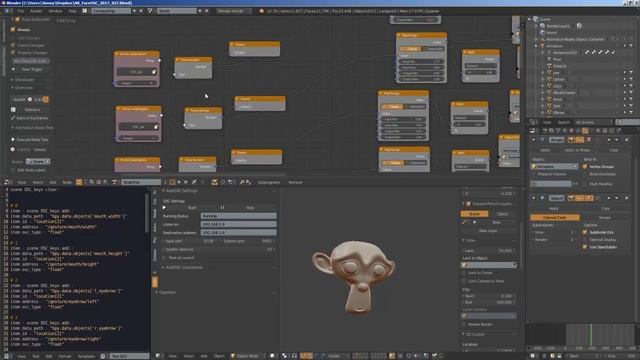Expand the Developer panel
Screen dimensions: 640x360
coord(12,80)
